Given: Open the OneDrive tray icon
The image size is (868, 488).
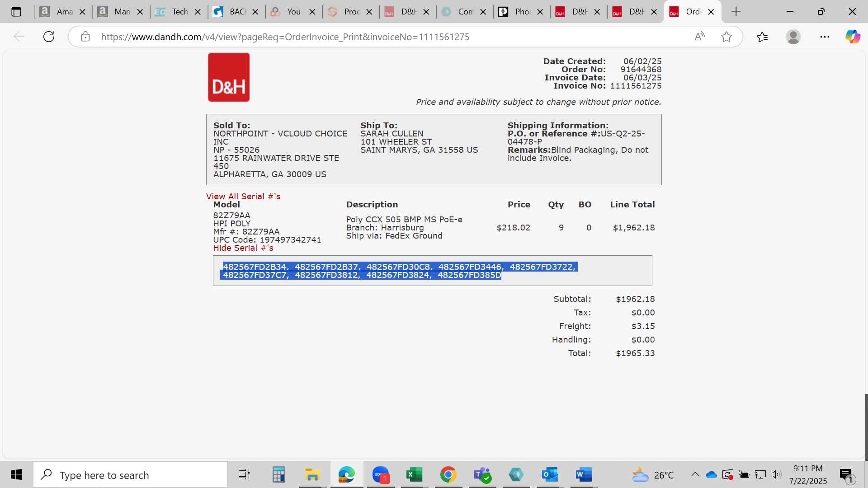Looking at the screenshot, I should coord(712,474).
